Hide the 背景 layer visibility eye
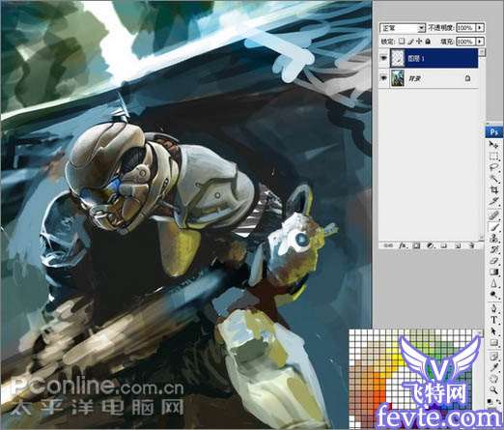This screenshot has height=430, width=504. click(x=383, y=78)
